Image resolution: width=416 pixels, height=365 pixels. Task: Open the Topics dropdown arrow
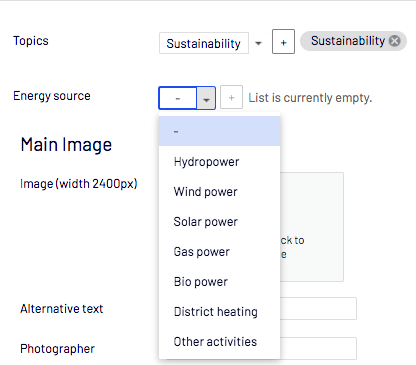coord(258,43)
